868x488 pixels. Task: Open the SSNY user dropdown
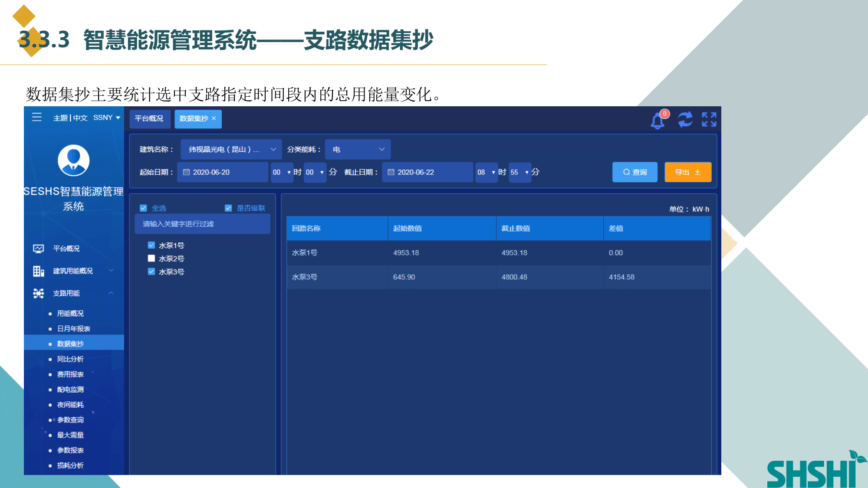(x=107, y=118)
